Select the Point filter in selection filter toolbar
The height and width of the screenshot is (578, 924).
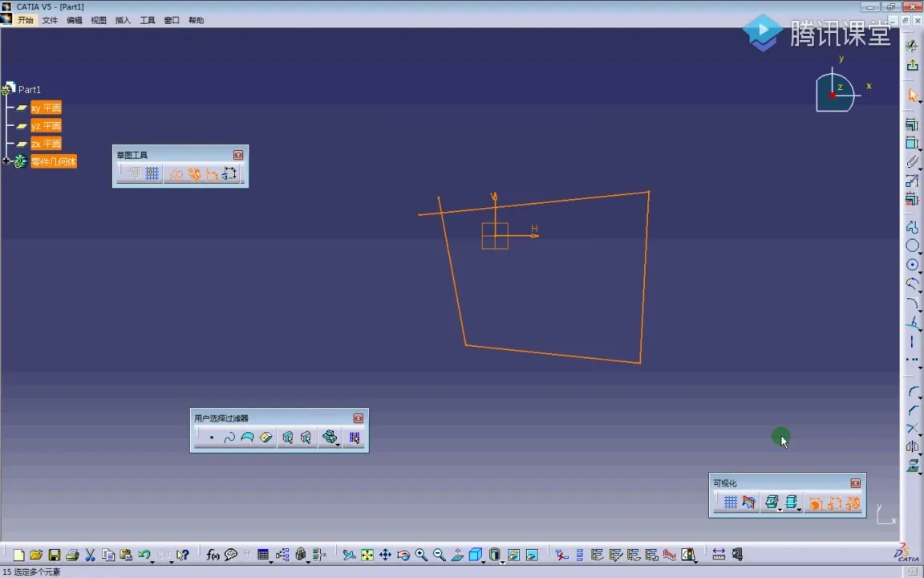(211, 438)
